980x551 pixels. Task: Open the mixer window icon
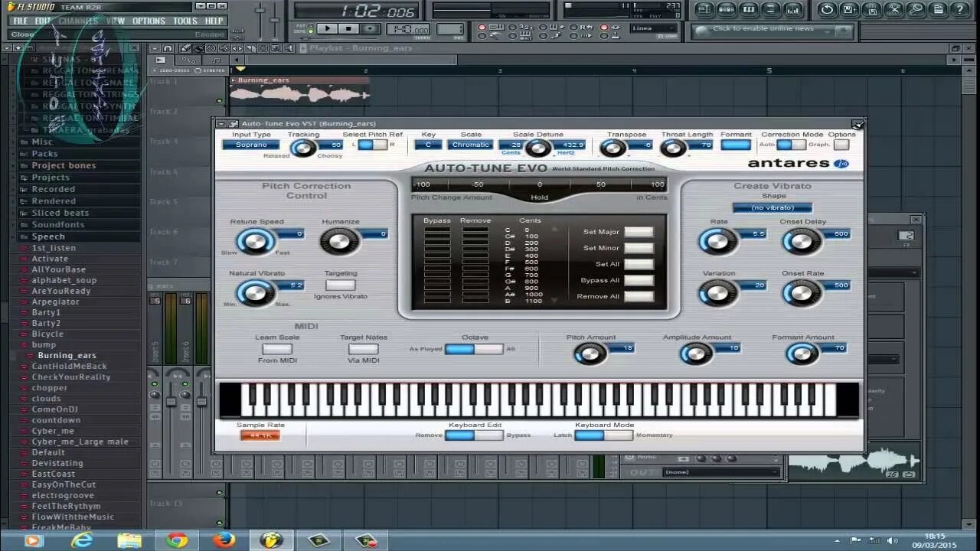(x=793, y=10)
